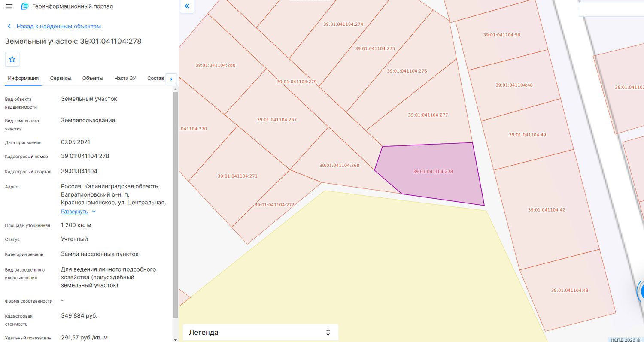
Task: Select parcel 39:01:041104:48 on the map
Action: click(x=514, y=85)
